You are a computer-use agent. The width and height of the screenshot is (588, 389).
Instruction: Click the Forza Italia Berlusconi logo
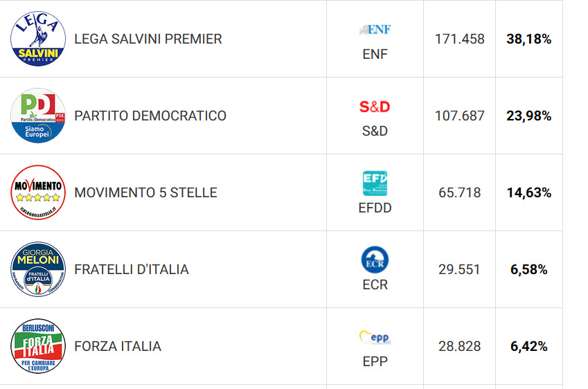click(38, 346)
